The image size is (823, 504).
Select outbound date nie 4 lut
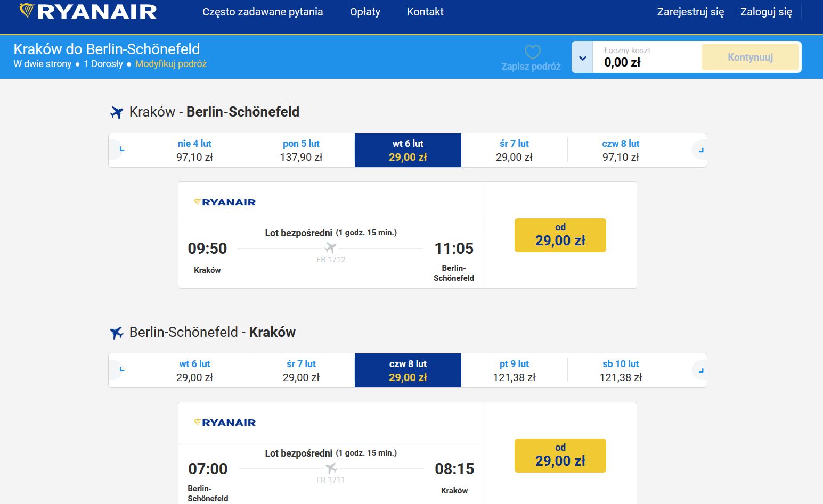pos(194,150)
